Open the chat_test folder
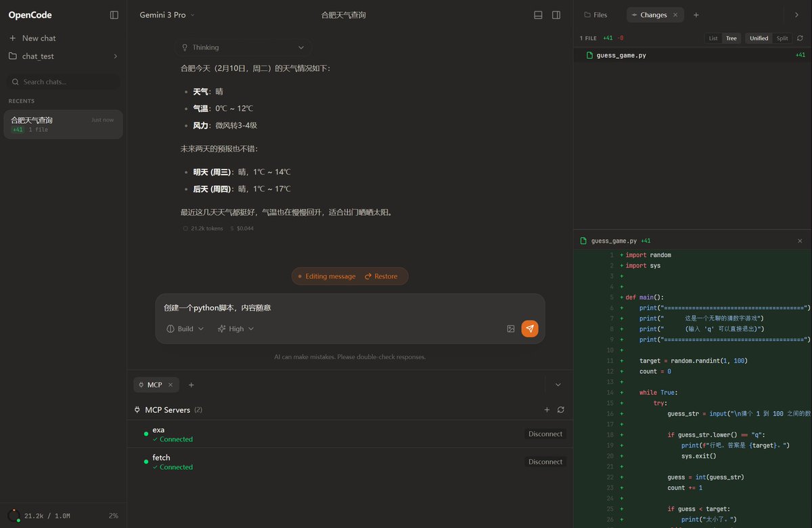 [38, 56]
